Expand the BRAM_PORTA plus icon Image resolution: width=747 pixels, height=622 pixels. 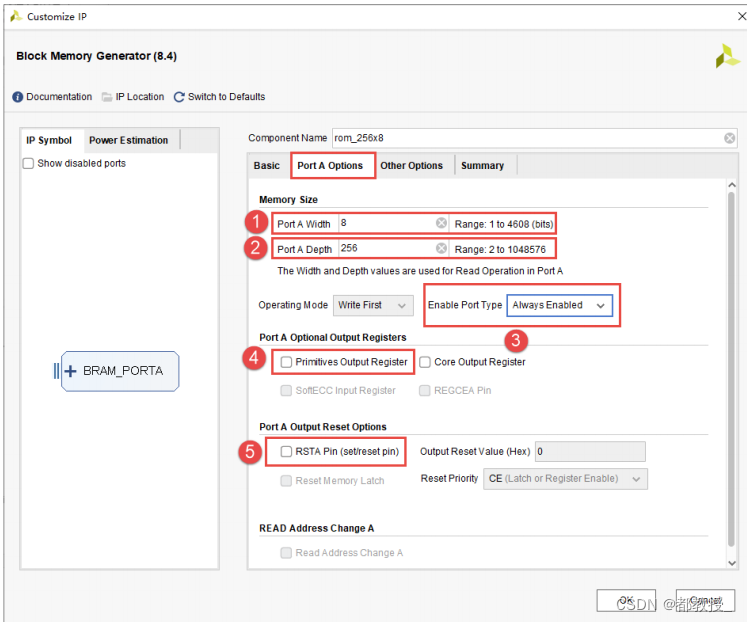[x=70, y=371]
